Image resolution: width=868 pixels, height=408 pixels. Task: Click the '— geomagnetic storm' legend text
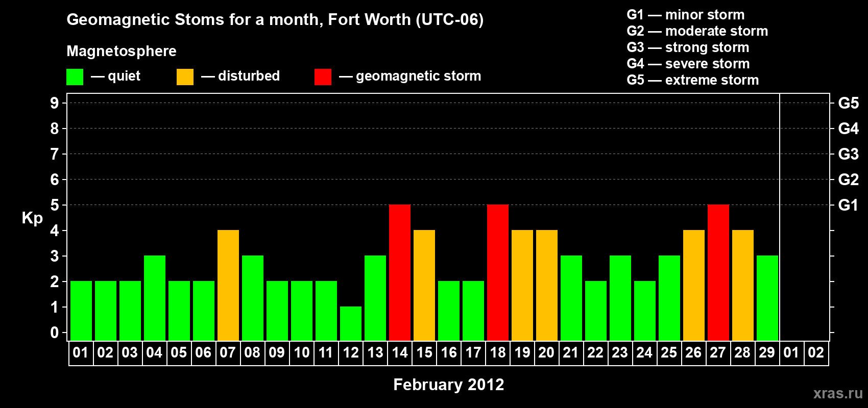410,76
